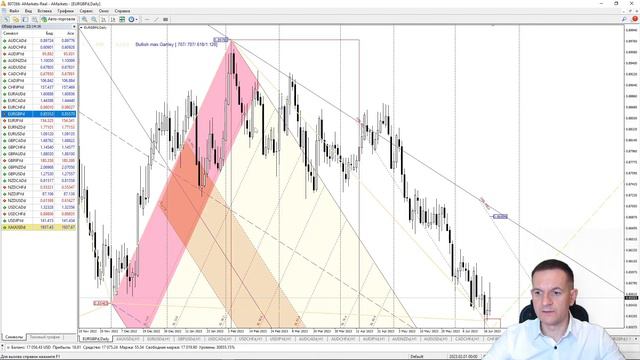Viewport: 640px width, 360px height.
Task: Select EURCAD in Market Watch
Action: tap(39, 101)
